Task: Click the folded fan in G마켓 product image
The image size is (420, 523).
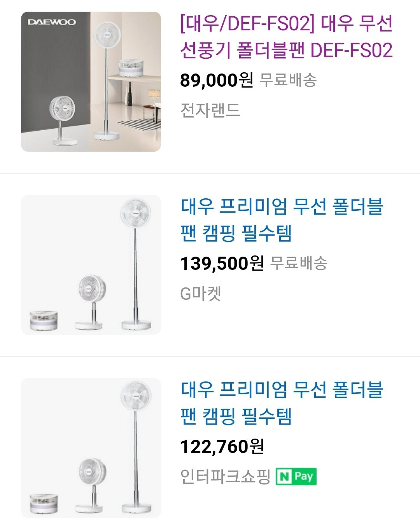Action: point(44,320)
